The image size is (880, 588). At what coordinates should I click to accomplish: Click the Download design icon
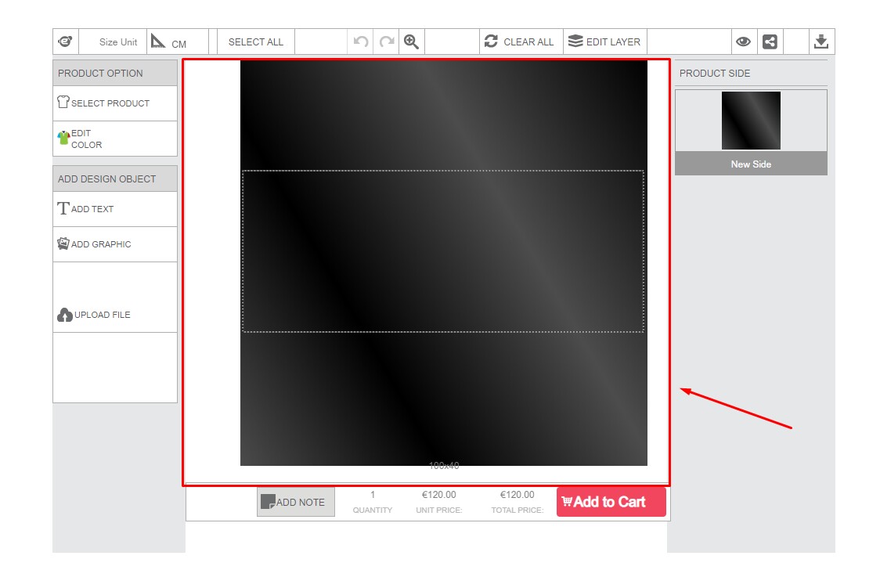click(821, 41)
